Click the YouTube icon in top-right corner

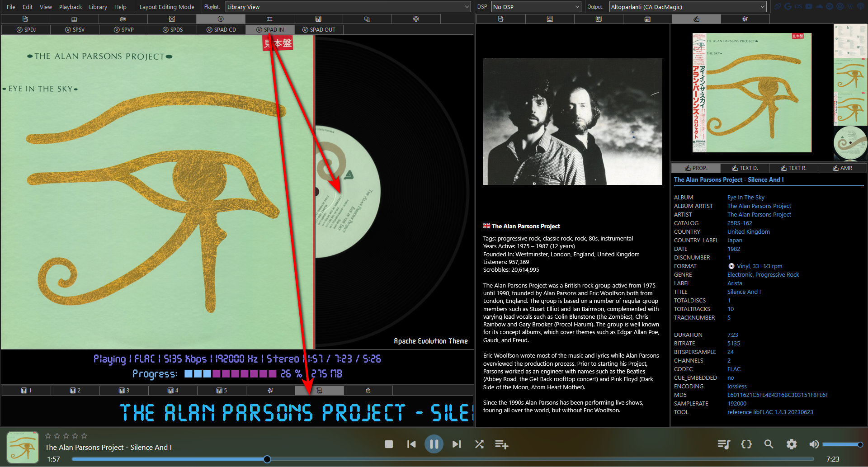coord(809,6)
